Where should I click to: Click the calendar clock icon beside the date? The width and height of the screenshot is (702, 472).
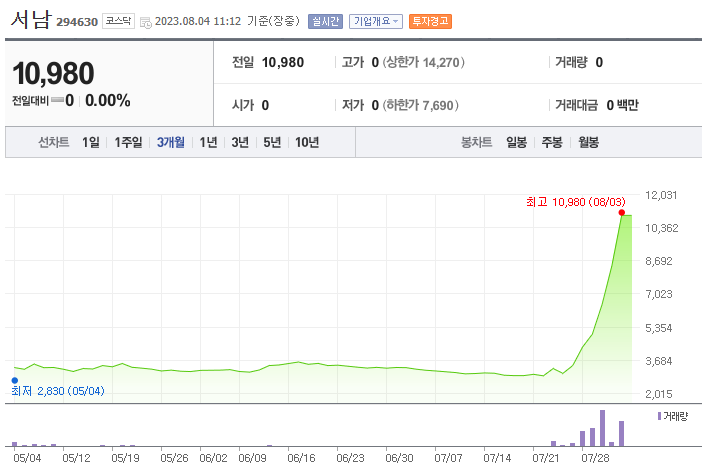click(x=146, y=22)
